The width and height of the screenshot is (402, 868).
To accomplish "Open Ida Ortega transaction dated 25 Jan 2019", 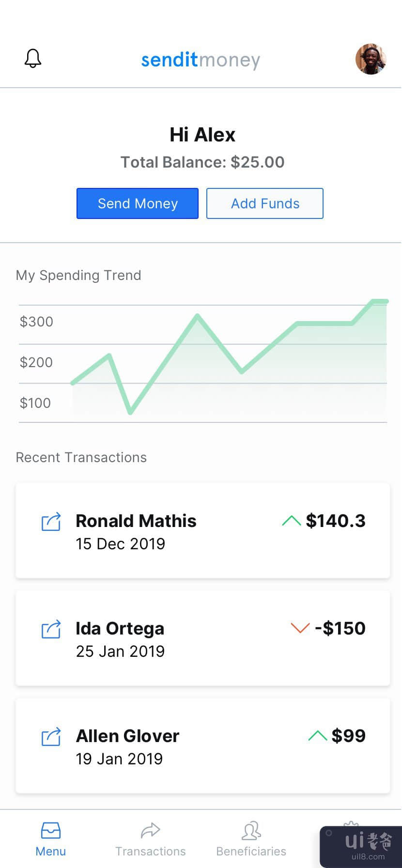I will [x=202, y=638].
